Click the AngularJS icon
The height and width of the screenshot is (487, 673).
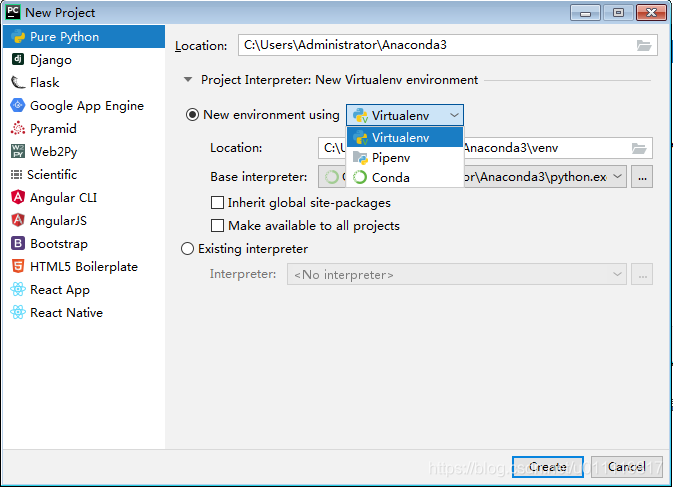pos(18,221)
